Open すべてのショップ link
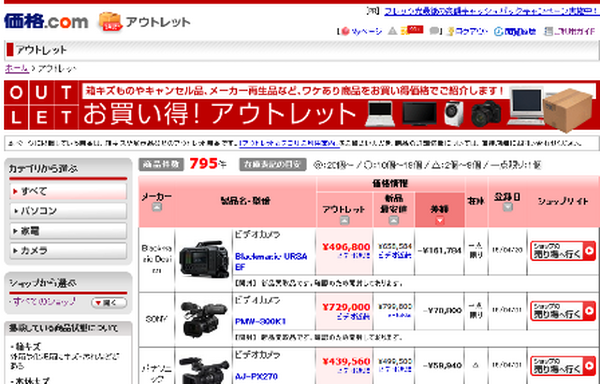Screen dimensions: 600x384 point(43,302)
